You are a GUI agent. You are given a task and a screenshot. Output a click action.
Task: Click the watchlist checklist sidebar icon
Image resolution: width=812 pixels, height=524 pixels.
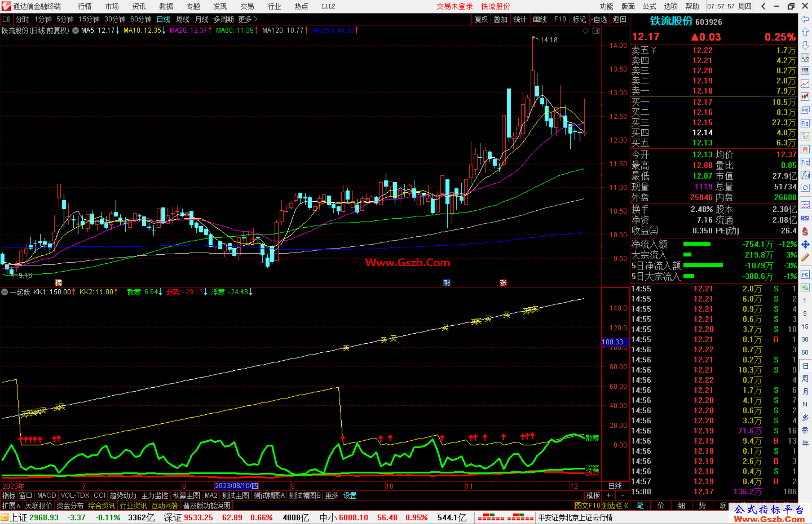tap(805, 58)
